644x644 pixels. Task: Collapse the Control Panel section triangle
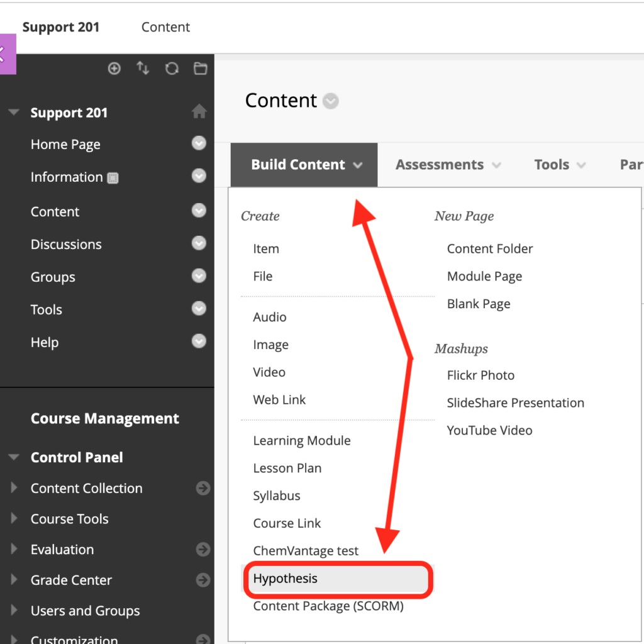point(14,458)
